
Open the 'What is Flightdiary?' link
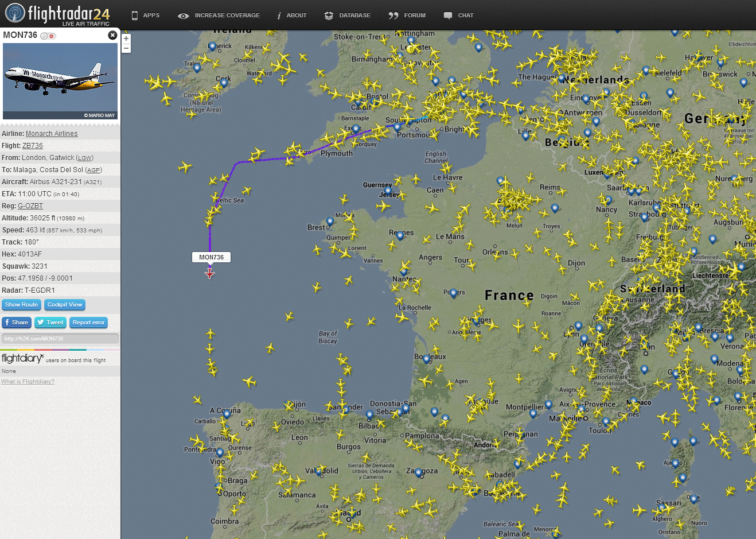pos(28,382)
